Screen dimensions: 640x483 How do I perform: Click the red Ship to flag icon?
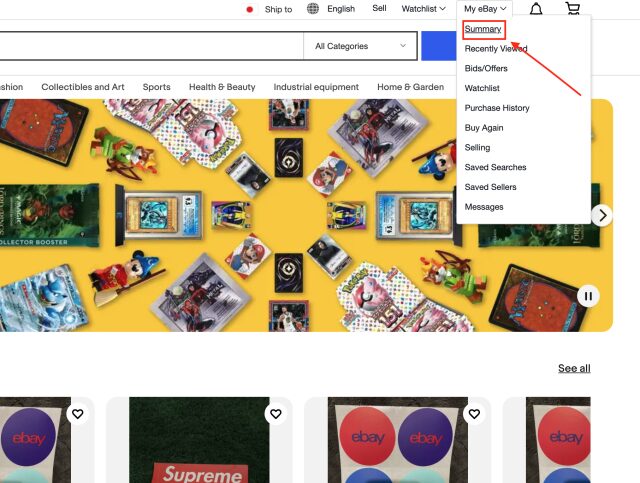(x=250, y=9)
